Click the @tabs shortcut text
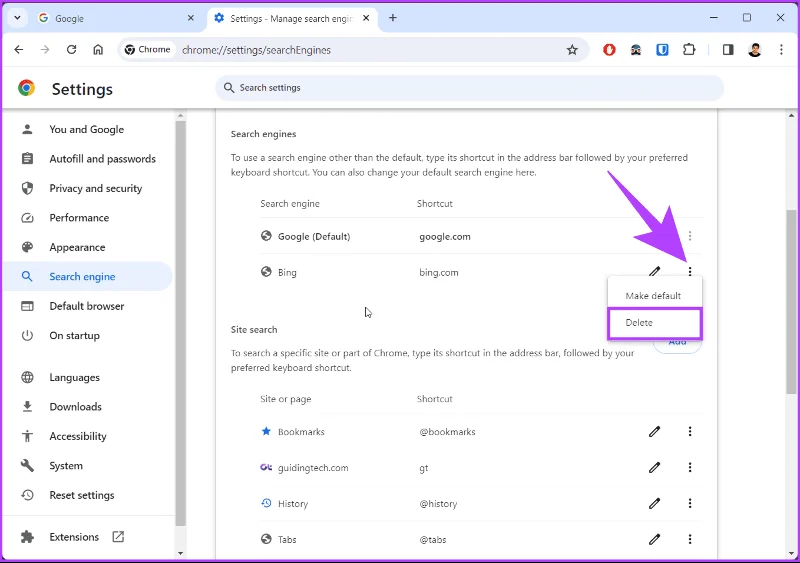Image resolution: width=800 pixels, height=563 pixels. pyautogui.click(x=433, y=540)
